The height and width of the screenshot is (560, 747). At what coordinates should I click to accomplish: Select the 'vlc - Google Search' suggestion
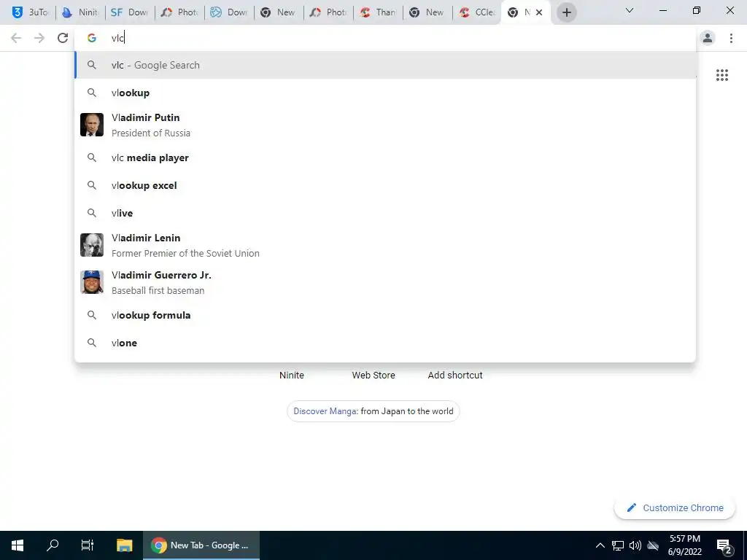tap(385, 65)
